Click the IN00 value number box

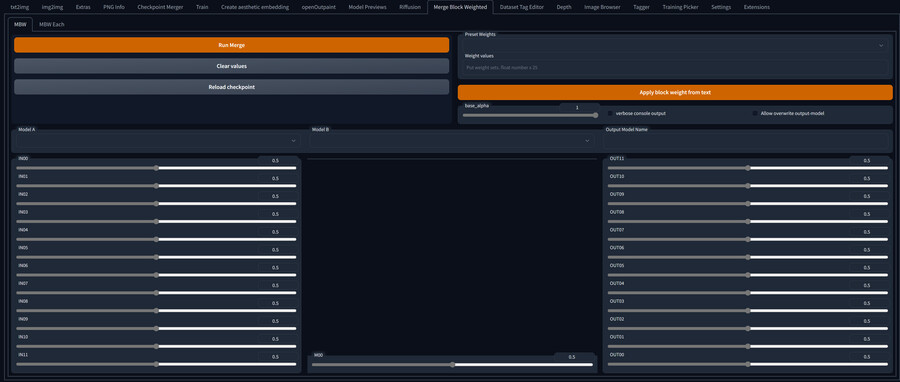pos(278,161)
